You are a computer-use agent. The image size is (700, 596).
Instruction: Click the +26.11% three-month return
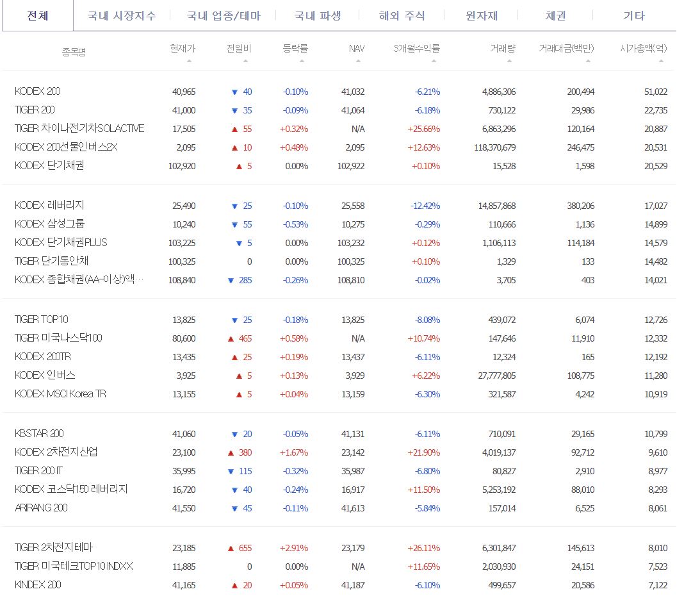tap(424, 548)
